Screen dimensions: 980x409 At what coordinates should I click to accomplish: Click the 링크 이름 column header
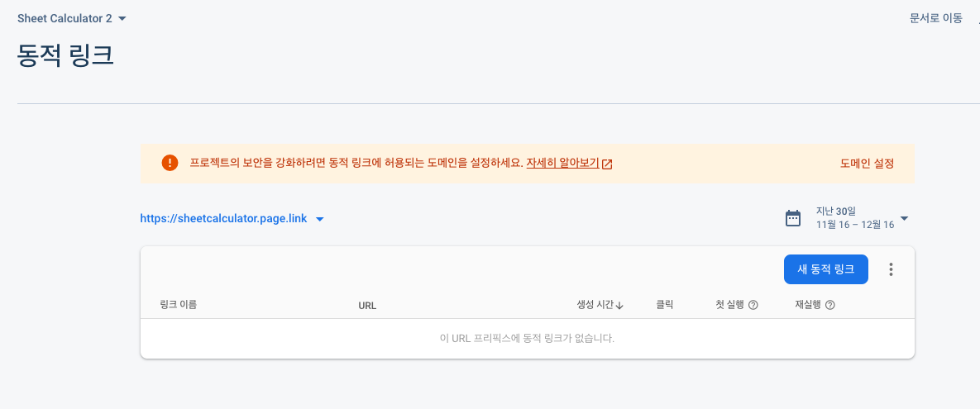pos(178,306)
